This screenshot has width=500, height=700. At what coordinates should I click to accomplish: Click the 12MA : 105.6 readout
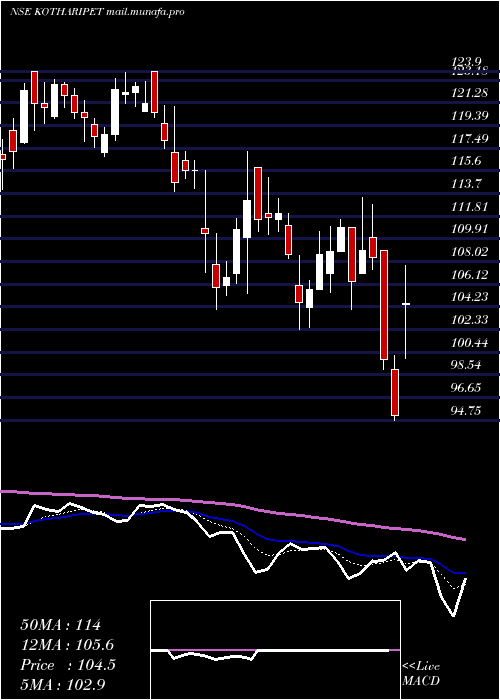pyautogui.click(x=67, y=645)
